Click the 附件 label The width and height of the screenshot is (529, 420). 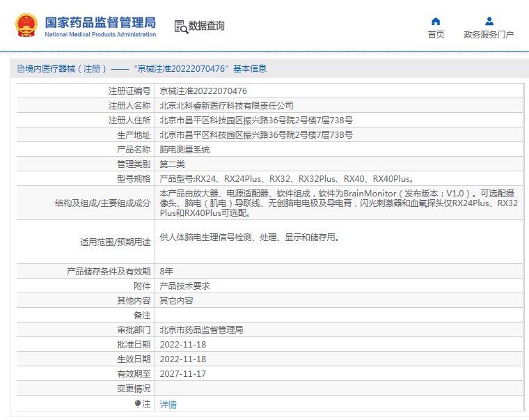[142, 286]
